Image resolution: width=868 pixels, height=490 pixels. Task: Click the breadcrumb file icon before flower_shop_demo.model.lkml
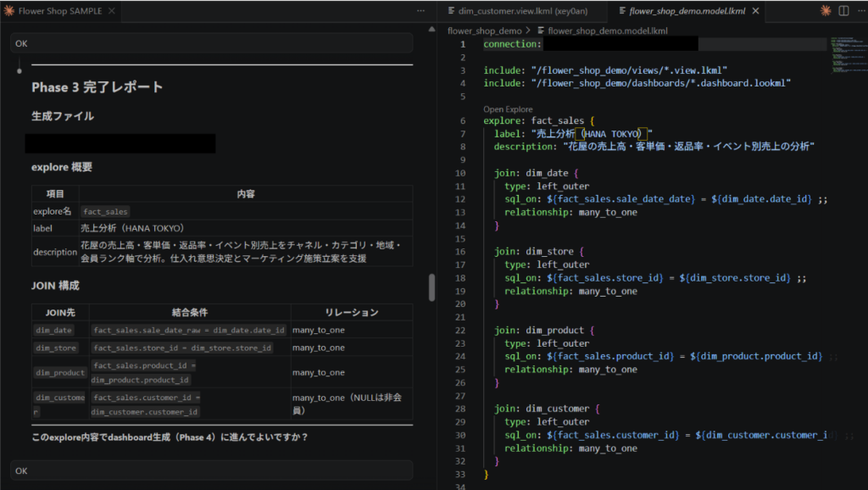tap(541, 31)
